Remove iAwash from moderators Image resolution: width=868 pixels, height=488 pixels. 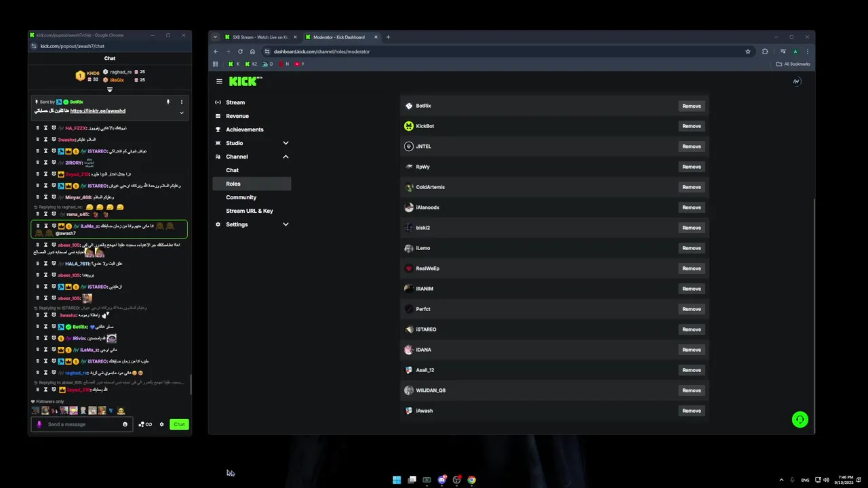pos(692,411)
